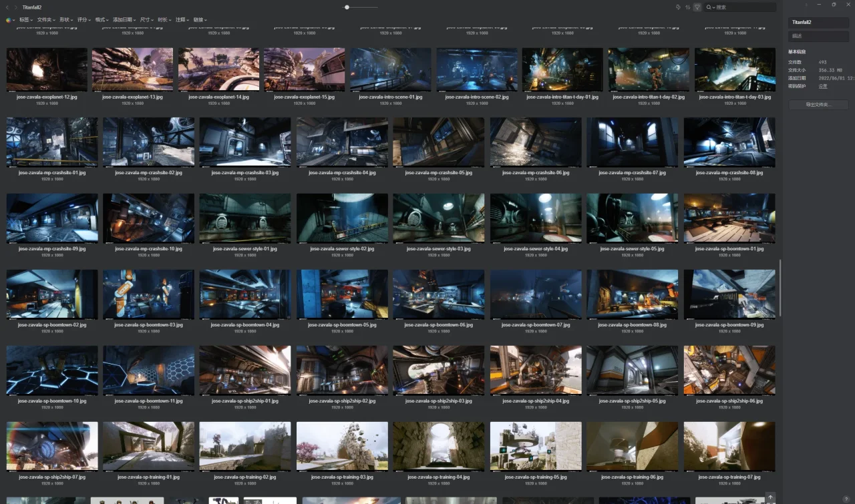The image size is (855, 504).
Task: Click file name jose-zavala-sewer-style-03.jpg
Action: [439, 249]
